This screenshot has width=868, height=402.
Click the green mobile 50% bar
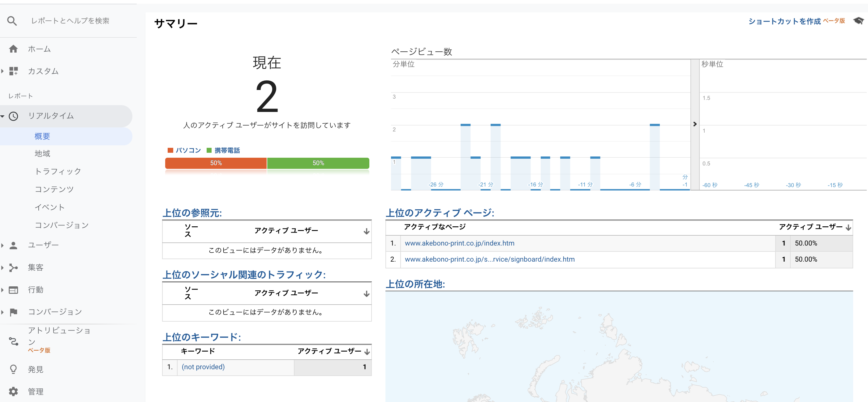(x=318, y=163)
